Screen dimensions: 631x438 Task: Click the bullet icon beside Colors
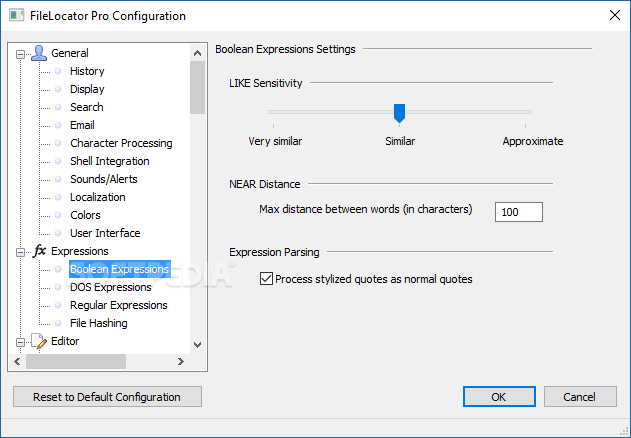tap(58, 215)
